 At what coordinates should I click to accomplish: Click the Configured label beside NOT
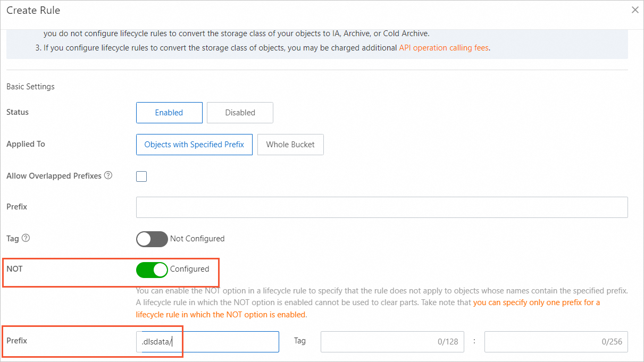point(190,269)
